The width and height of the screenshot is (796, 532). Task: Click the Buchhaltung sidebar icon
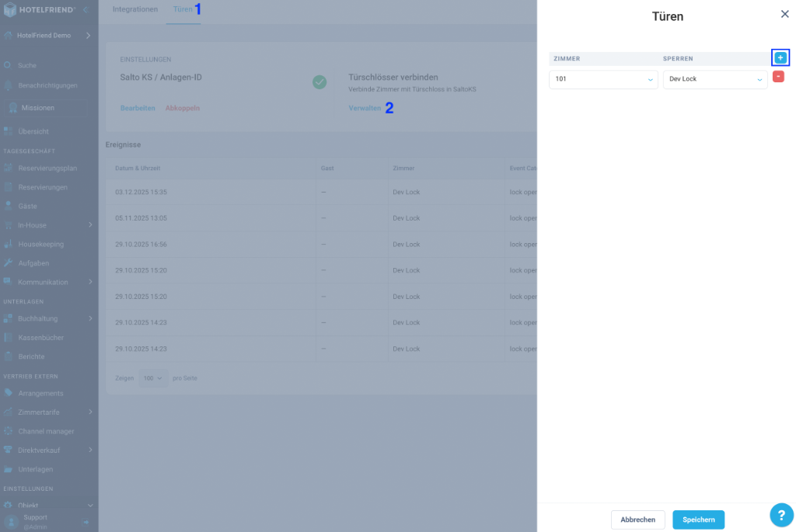pyautogui.click(x=8, y=318)
